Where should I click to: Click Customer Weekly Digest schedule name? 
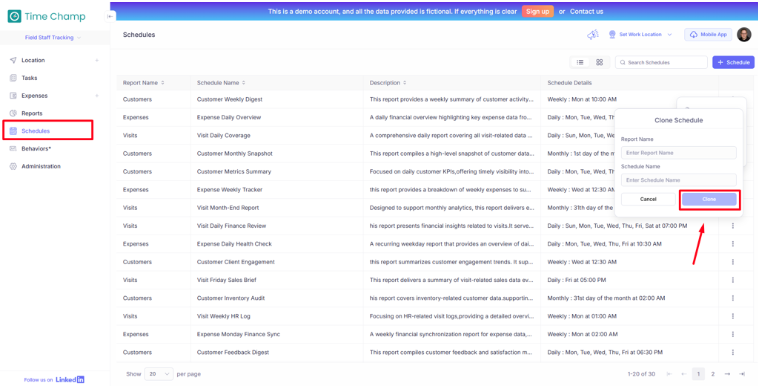click(230, 99)
